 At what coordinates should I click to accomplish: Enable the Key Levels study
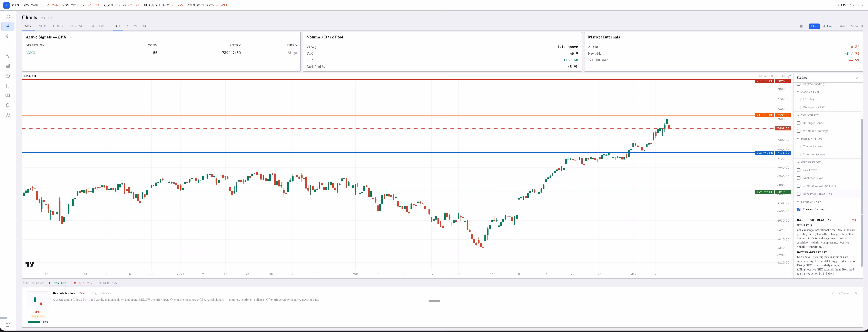(799, 170)
